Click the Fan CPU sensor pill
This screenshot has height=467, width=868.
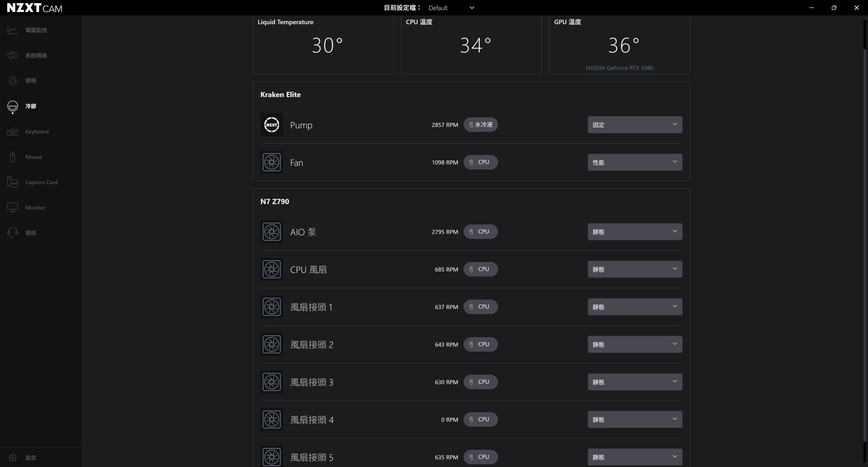pyautogui.click(x=481, y=162)
